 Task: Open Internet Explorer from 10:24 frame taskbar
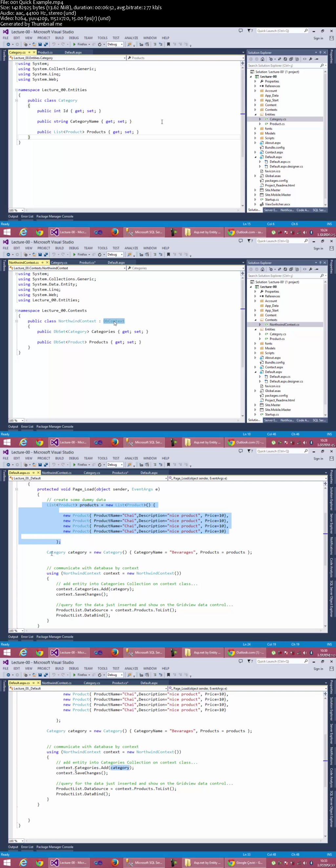[x=23, y=232]
